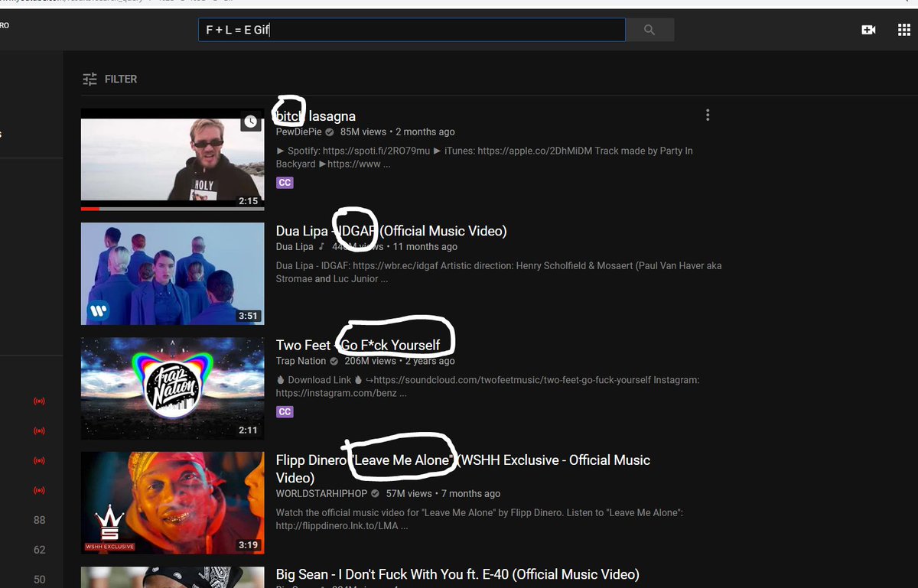This screenshot has width=918, height=588.
Task: Visit the Dua Lipa channel name
Action: coord(295,246)
